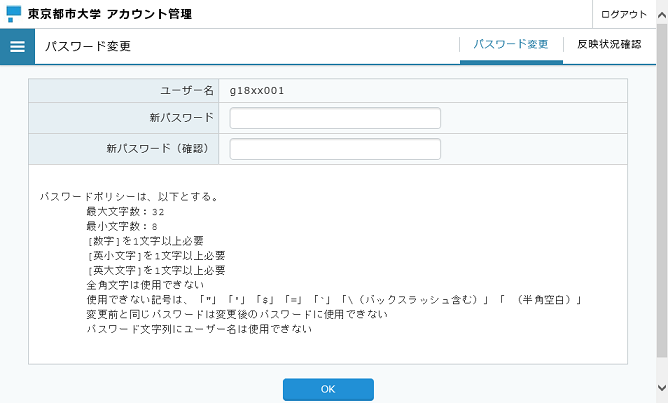Click the ユーザー名 row label

pos(186,91)
